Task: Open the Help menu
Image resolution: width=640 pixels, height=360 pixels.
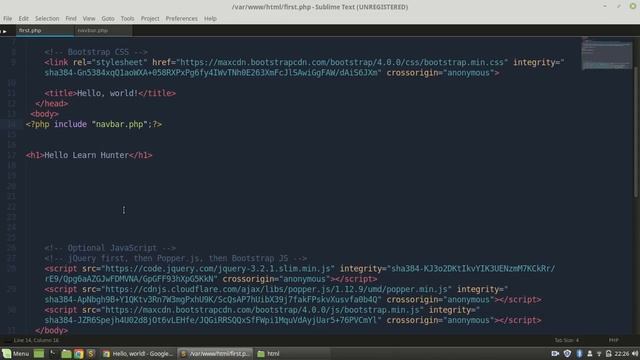Action: pos(210,18)
